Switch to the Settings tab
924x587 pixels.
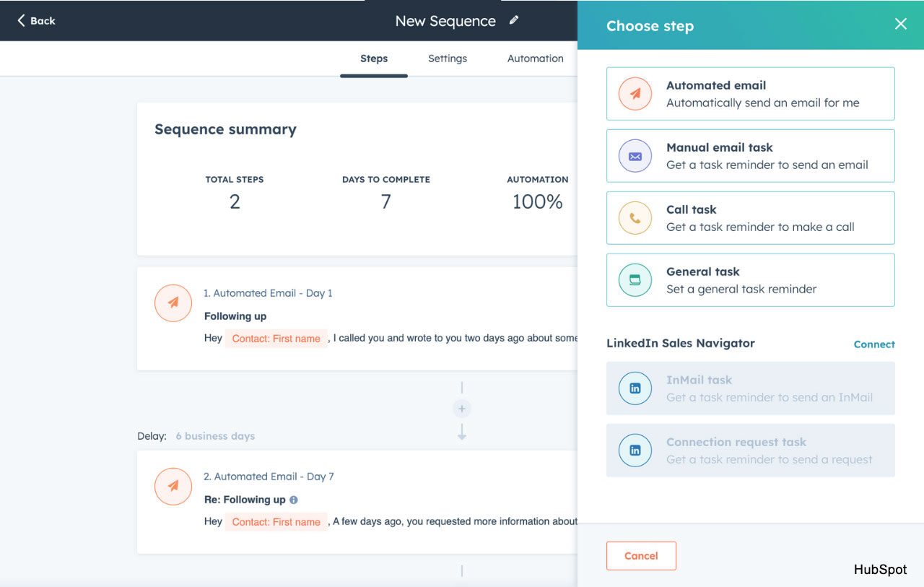click(x=447, y=58)
